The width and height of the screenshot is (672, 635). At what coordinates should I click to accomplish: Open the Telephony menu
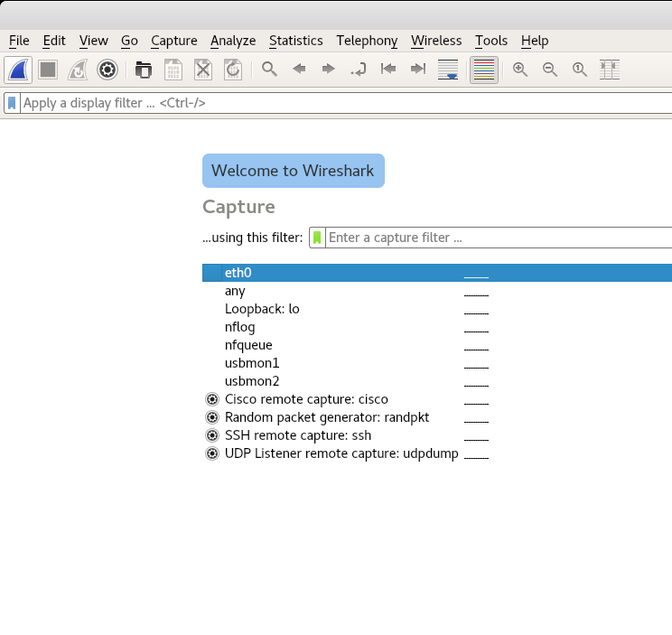coord(367,41)
